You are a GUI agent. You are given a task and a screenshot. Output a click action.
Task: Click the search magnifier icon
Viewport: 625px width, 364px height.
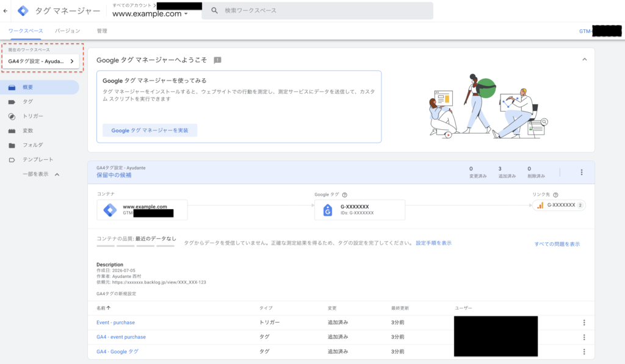(x=214, y=10)
